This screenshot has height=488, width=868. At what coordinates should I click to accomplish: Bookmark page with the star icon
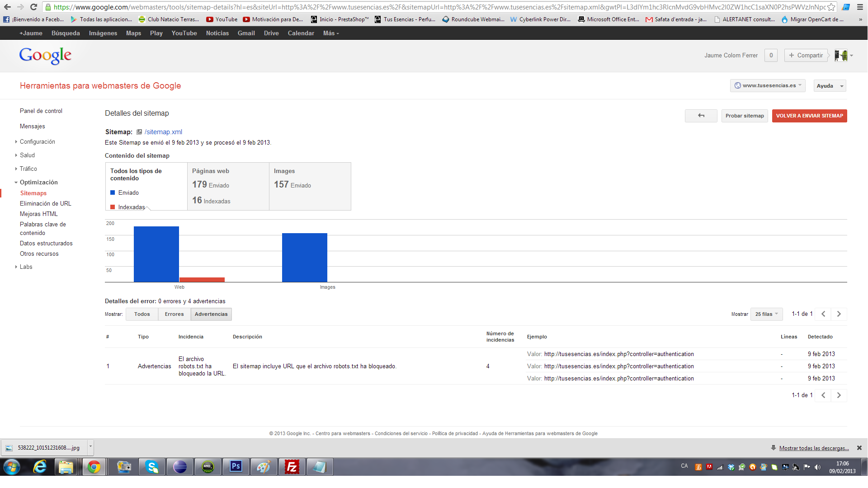click(831, 7)
